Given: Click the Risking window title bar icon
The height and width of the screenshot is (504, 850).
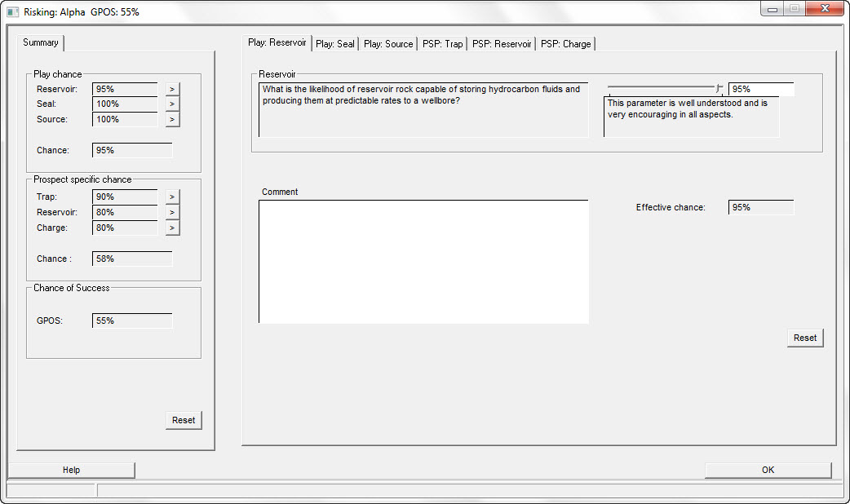Looking at the screenshot, I should 12,12.
